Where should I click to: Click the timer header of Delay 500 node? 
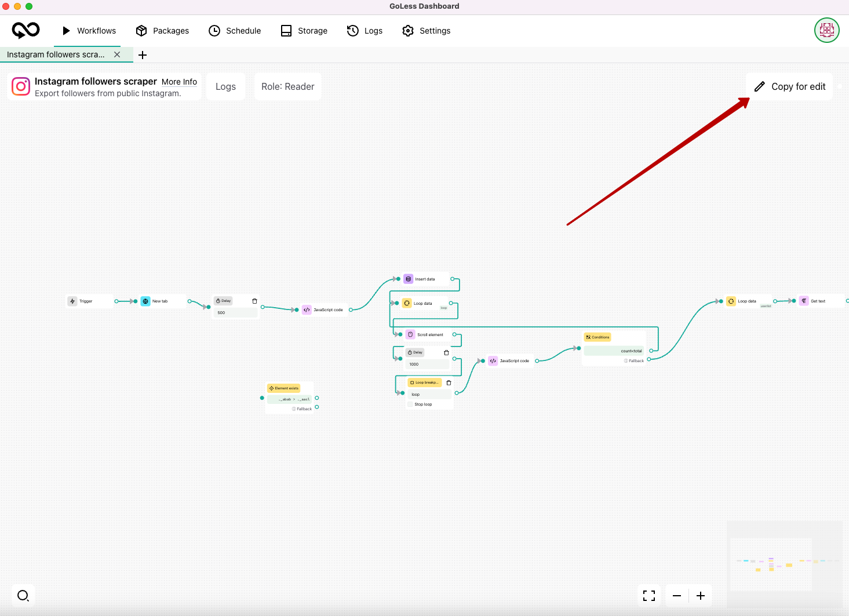(223, 301)
